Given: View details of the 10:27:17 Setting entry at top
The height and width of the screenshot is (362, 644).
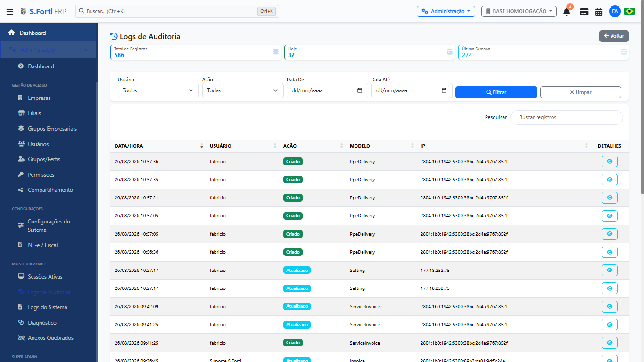Looking at the screenshot, I should pos(610,270).
